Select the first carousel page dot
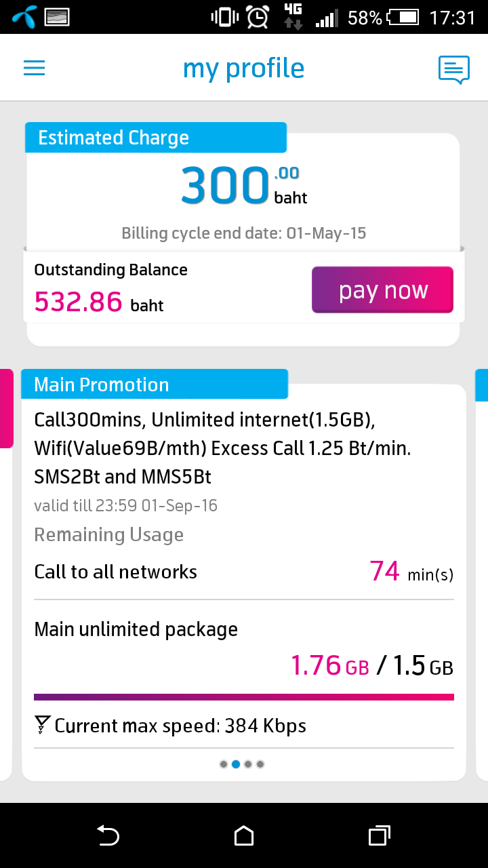The image size is (488, 868). click(x=224, y=764)
